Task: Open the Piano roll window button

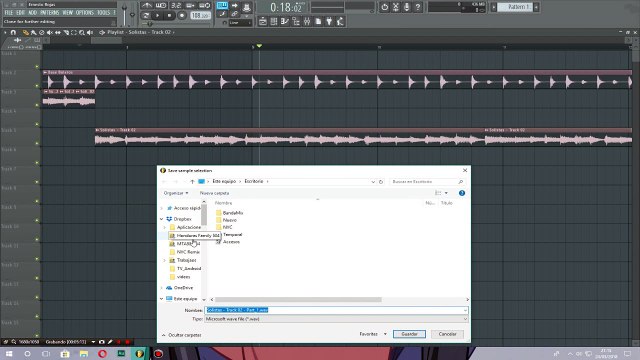Action: (x=284, y=21)
